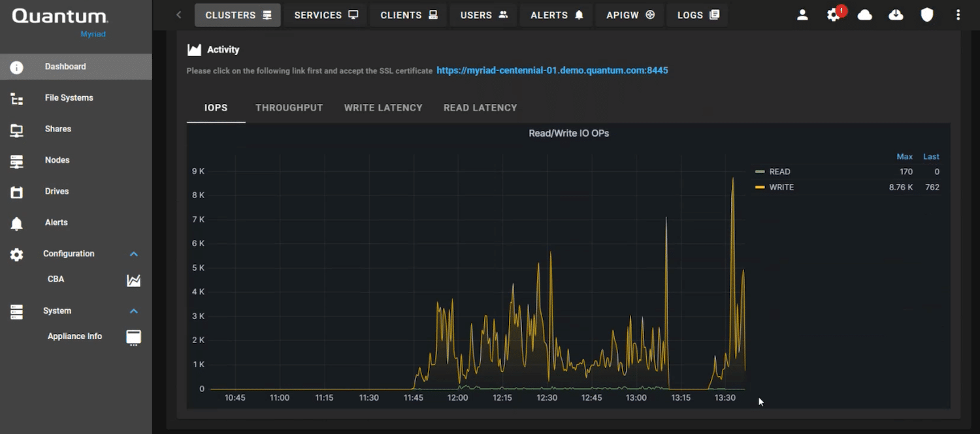Sort the legend by the Max column
The height and width of the screenshot is (434, 980).
[x=904, y=157]
